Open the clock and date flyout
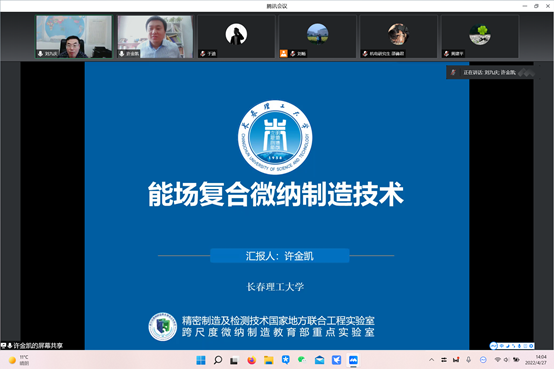Screen dimensions: 554x369 point(536,360)
